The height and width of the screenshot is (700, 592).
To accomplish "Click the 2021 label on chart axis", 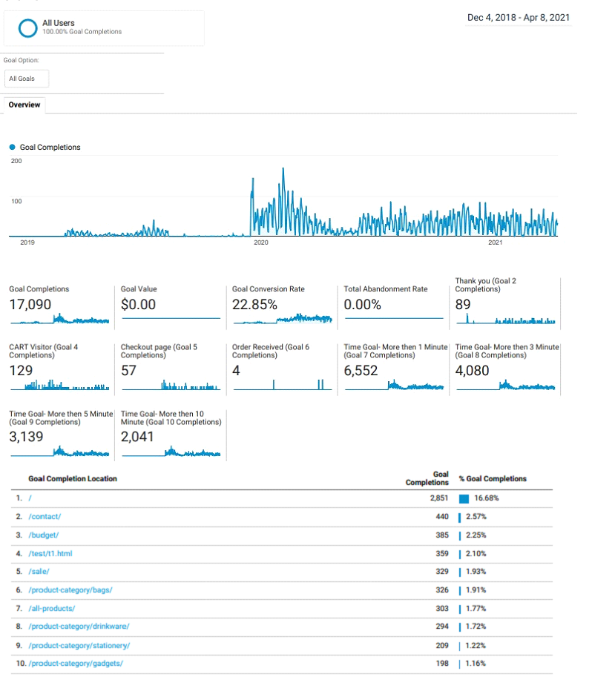I will pyautogui.click(x=495, y=242).
